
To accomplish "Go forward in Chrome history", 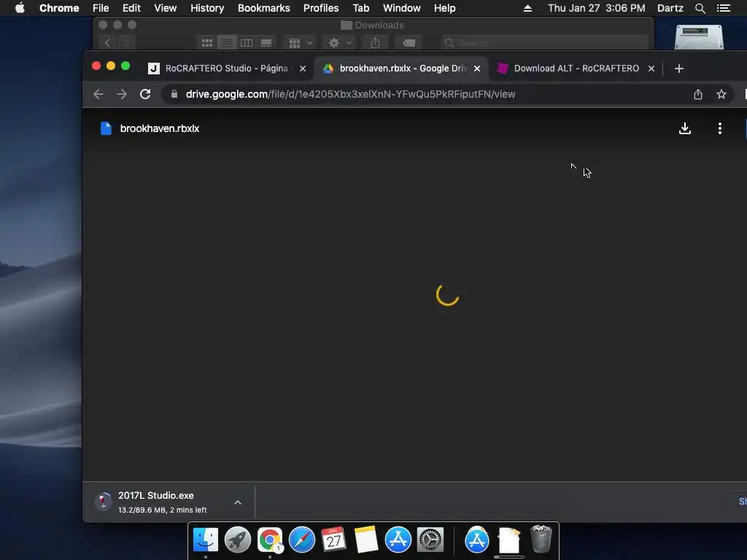I will point(122,94).
